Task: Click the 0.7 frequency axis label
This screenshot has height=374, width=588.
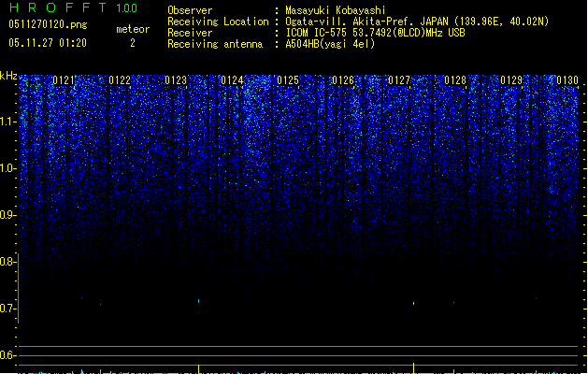Action: tap(7, 309)
